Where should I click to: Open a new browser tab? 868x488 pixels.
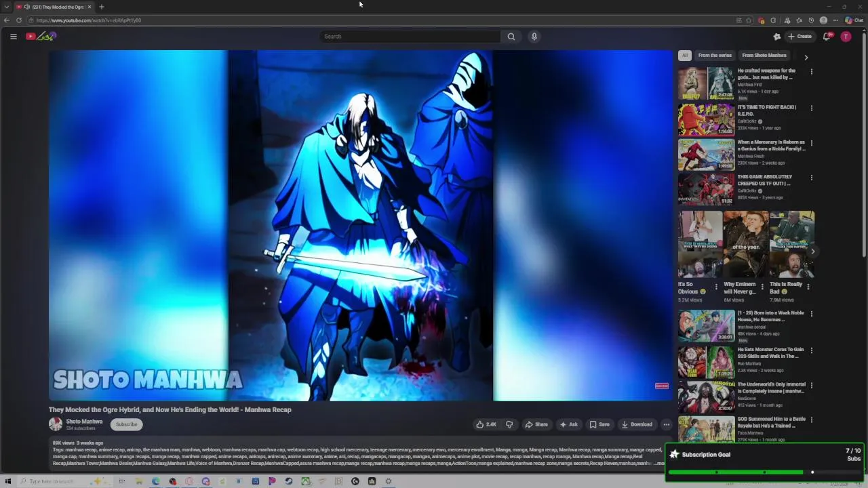click(x=101, y=7)
